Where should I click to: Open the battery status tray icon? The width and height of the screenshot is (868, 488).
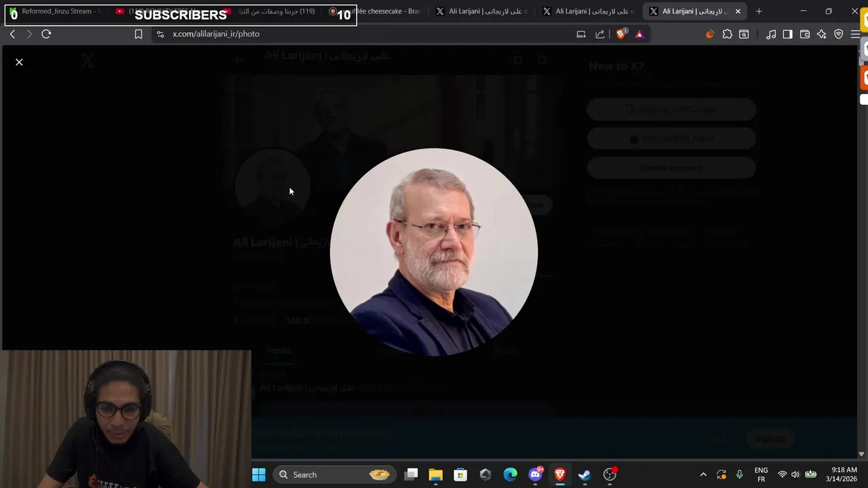tap(810, 474)
